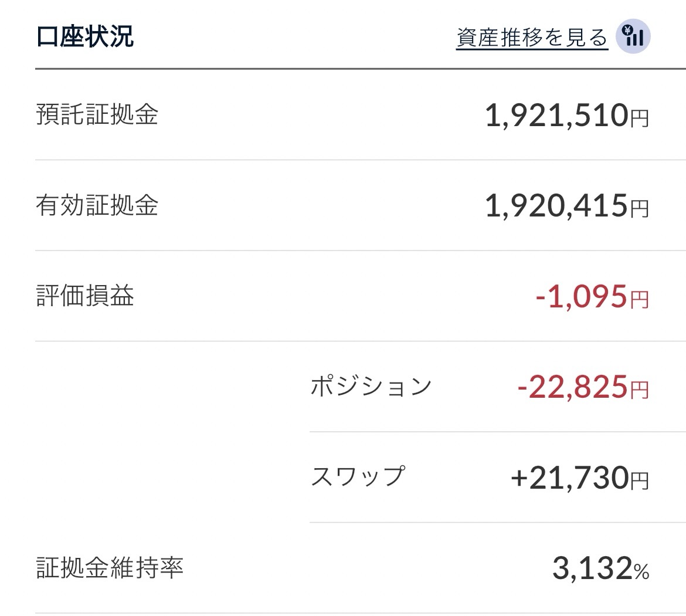Open the asset trend chart icon
This screenshot has width=686, height=616.
633,38
